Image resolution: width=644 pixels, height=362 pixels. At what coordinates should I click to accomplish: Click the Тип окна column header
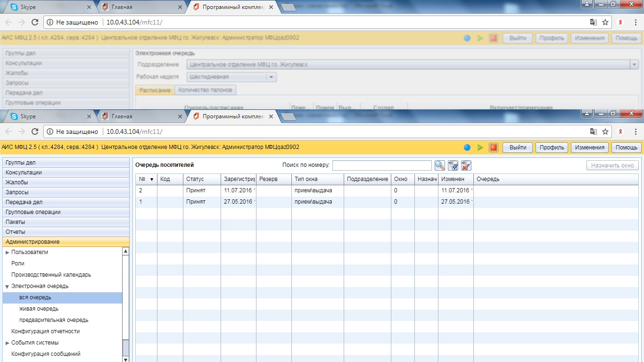318,179
